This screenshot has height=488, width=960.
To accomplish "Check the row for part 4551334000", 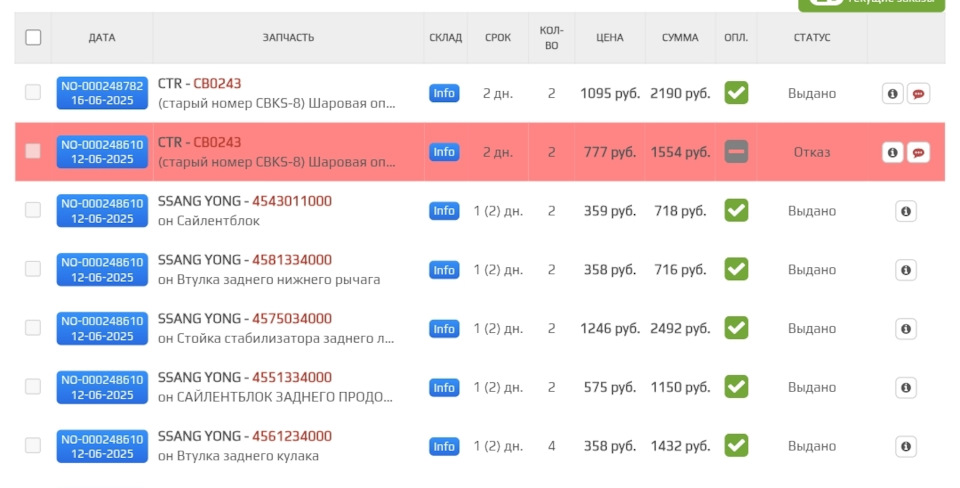I will coord(33,386).
